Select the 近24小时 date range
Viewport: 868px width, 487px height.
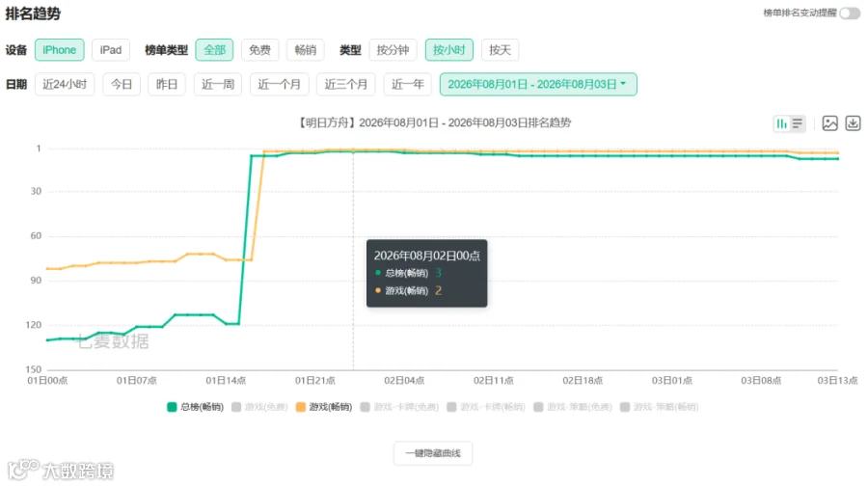tap(65, 84)
